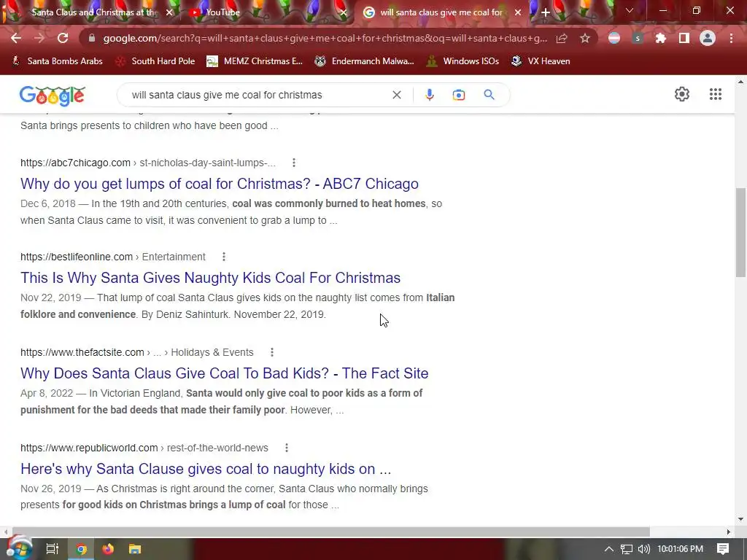Start voice search with the microphone icon
Viewport: 747px width, 560px height.
click(x=429, y=95)
